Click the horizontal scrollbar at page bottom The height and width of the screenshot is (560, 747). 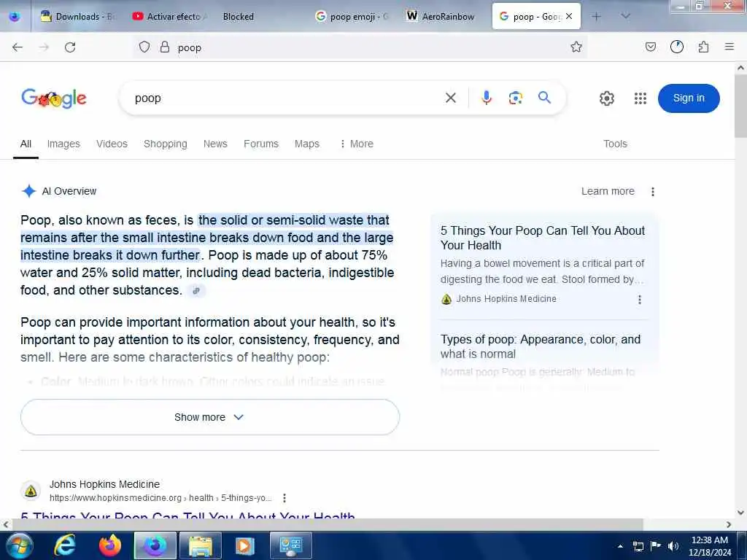pos(328,524)
